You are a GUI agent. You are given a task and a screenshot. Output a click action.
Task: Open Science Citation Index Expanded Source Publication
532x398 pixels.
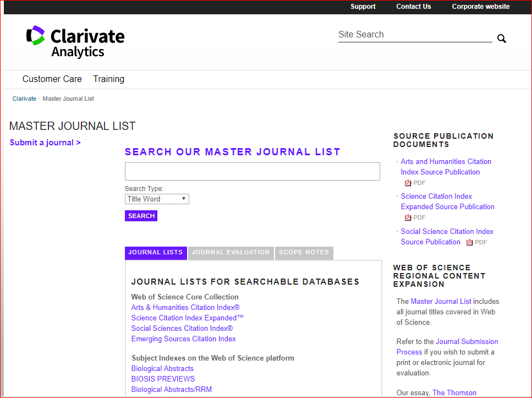[447, 201]
